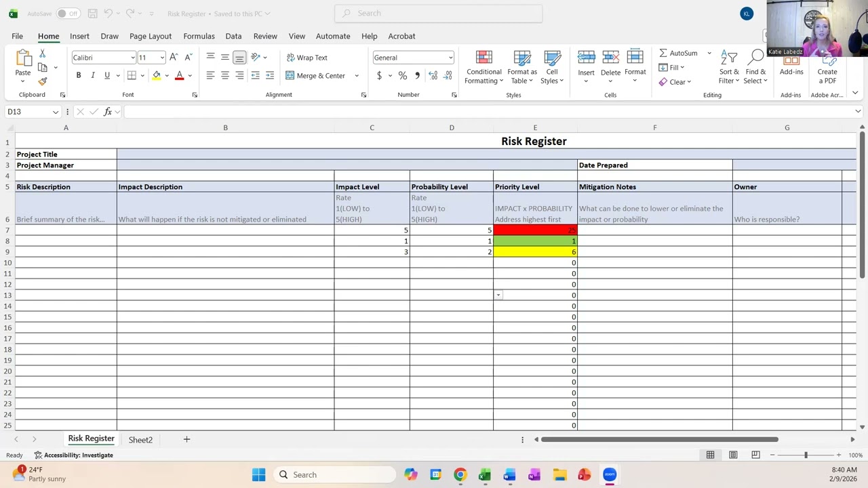Screen dimensions: 868x488
Task: Click the yellow Fill Color swatch
Action: pyautogui.click(x=157, y=75)
